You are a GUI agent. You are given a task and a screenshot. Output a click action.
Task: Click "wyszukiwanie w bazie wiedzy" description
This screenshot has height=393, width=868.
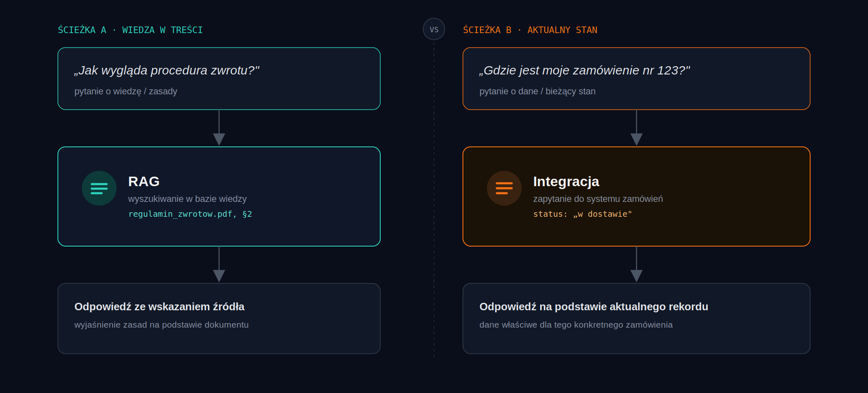pos(187,199)
